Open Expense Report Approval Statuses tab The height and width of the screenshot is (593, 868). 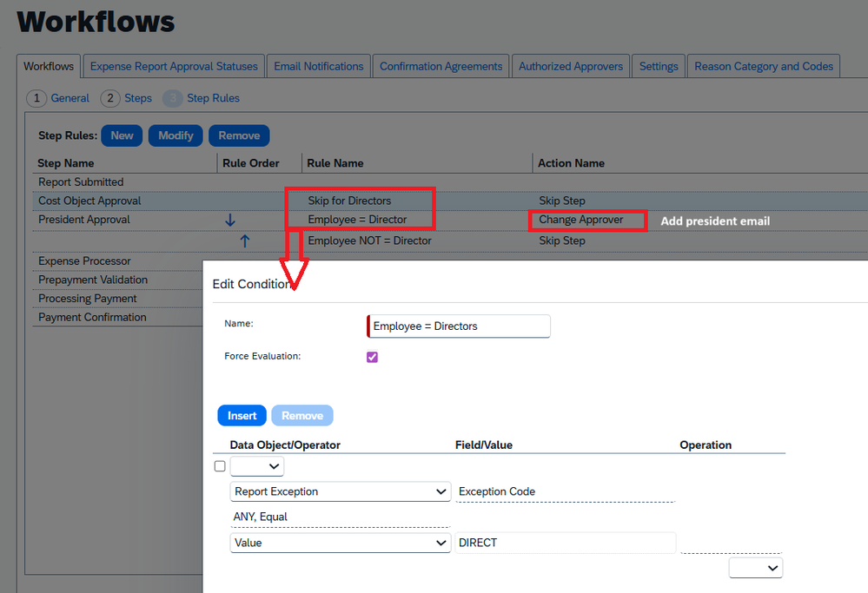click(174, 66)
